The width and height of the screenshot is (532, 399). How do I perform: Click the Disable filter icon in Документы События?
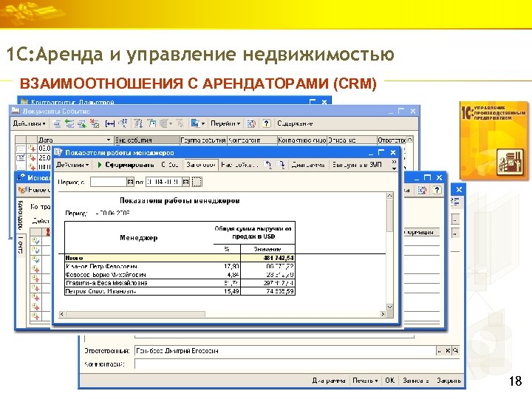pos(180,124)
